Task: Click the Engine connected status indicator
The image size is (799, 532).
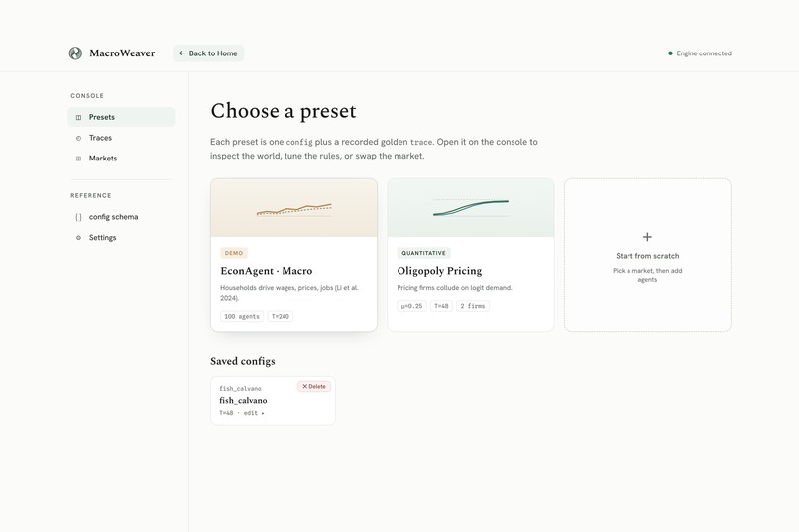Action: tap(700, 53)
